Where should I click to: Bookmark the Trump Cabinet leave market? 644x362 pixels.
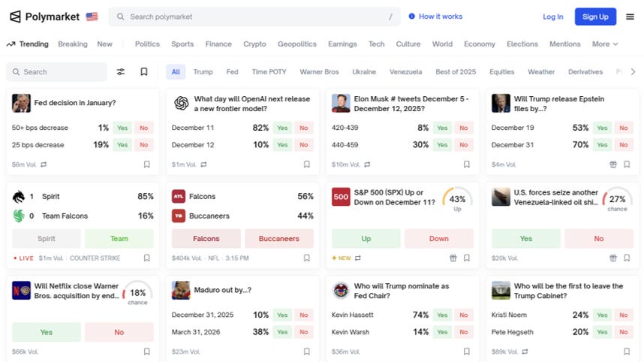(627, 351)
